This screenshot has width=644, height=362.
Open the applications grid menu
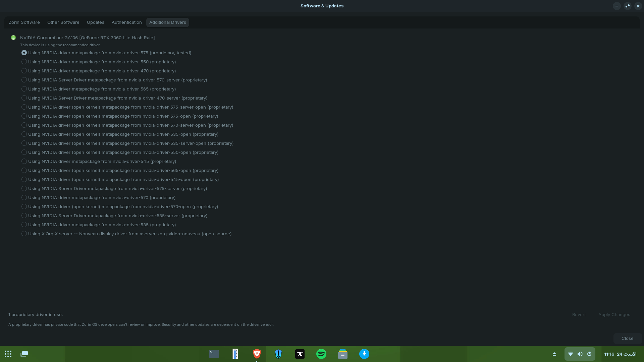(8, 354)
